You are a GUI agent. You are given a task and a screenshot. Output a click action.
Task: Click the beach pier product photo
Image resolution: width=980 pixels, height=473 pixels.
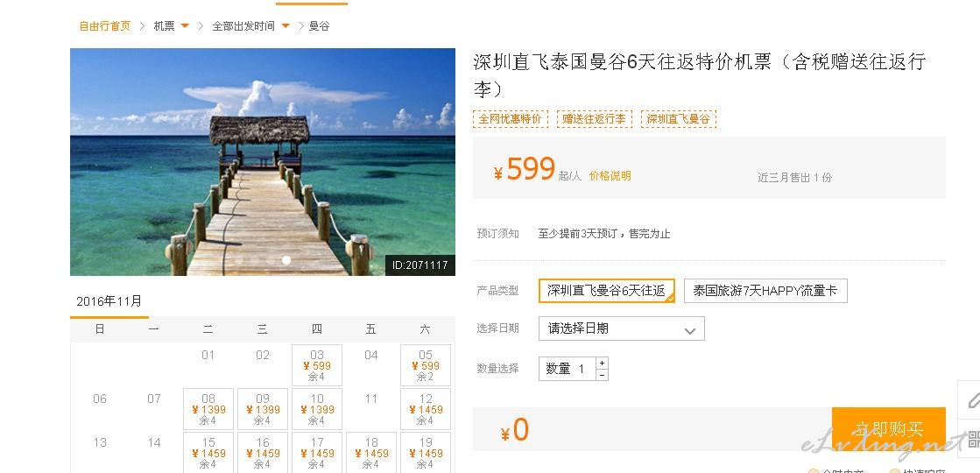[263, 162]
